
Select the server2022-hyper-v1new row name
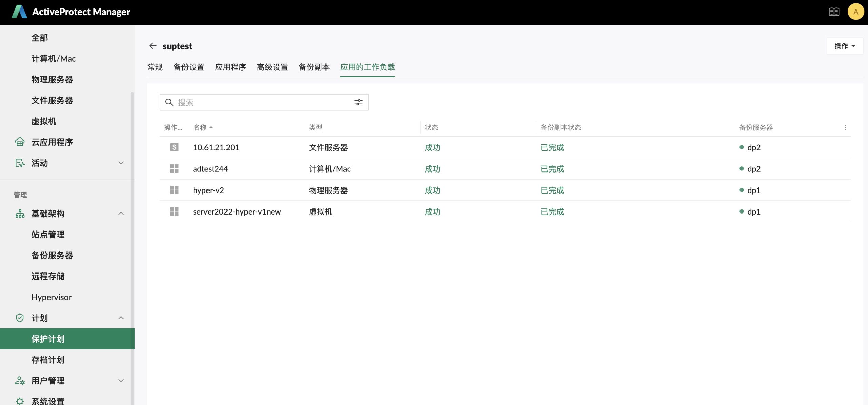click(x=237, y=211)
